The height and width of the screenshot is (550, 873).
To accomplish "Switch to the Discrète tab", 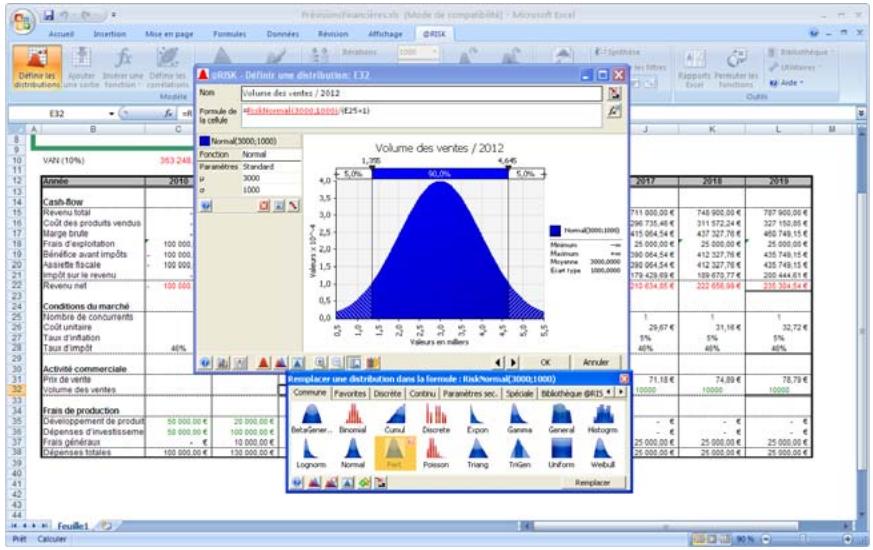I will [x=390, y=393].
